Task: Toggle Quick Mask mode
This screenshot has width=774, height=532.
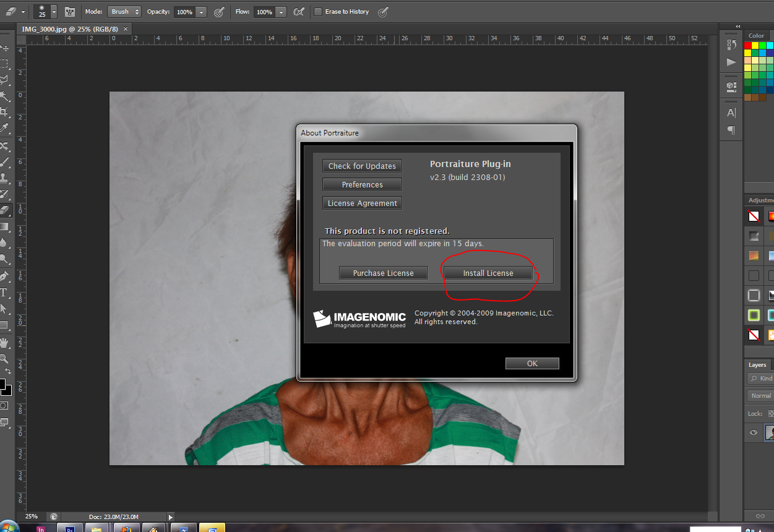Action: (4, 405)
